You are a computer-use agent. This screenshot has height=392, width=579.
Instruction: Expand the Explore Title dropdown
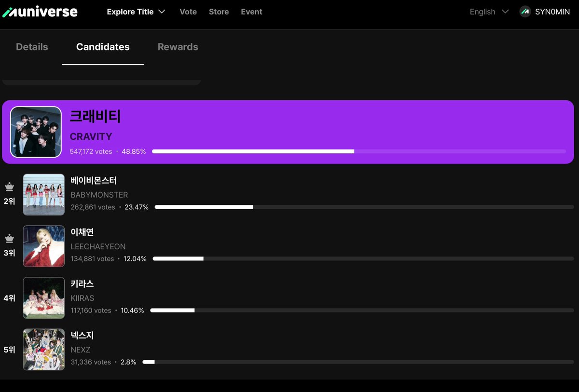tap(136, 12)
